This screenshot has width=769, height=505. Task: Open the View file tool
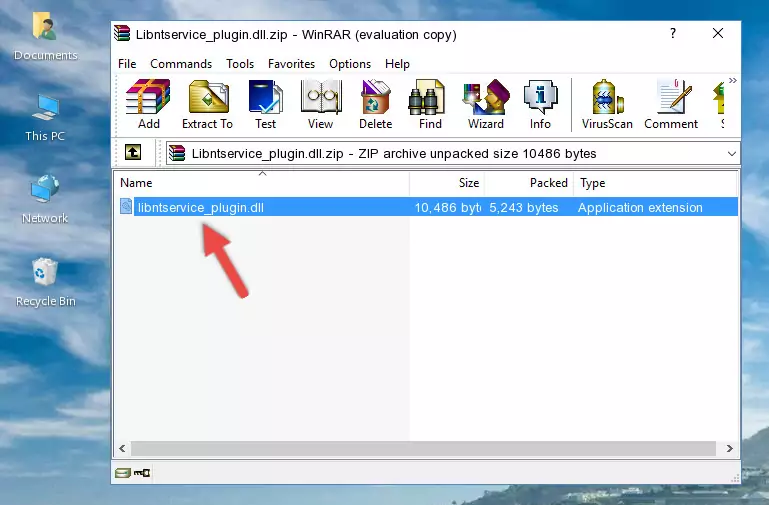[321, 104]
